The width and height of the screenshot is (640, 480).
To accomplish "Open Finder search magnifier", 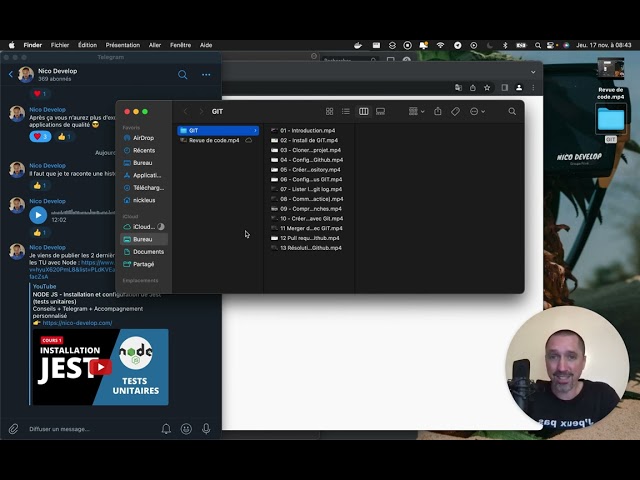I will coord(512,111).
